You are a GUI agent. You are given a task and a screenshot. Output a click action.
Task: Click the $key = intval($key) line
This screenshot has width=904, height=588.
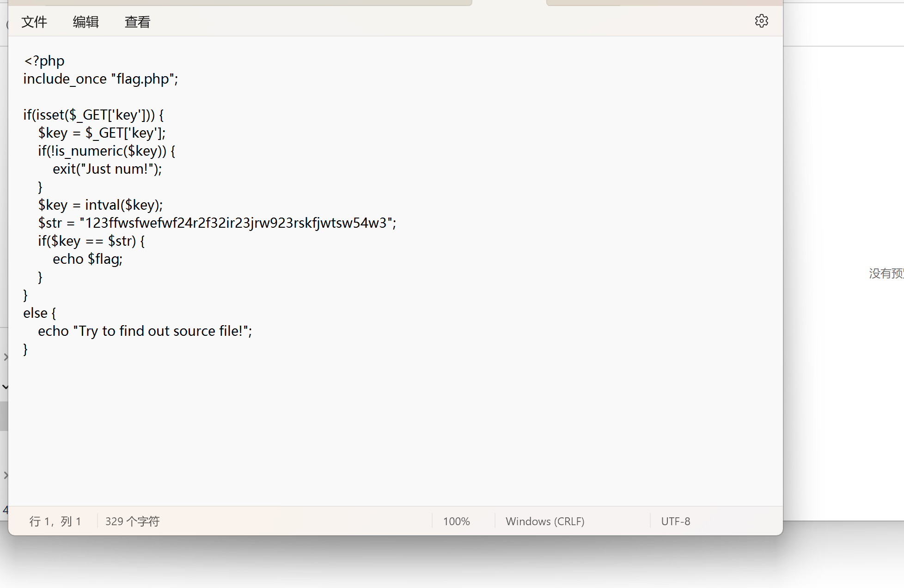click(100, 205)
